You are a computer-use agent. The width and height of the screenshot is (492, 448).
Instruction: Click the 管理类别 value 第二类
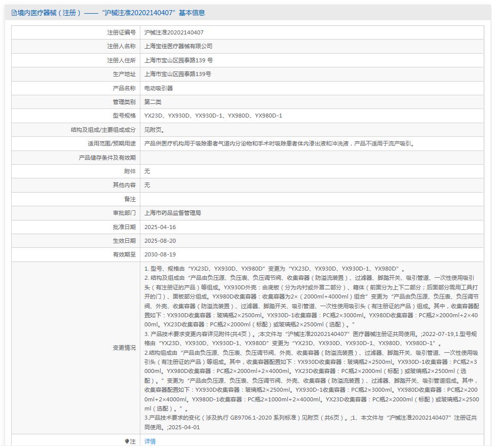pos(153,102)
